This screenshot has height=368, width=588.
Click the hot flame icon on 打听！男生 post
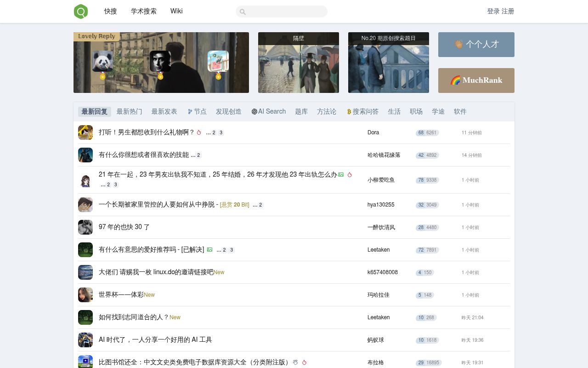199,132
